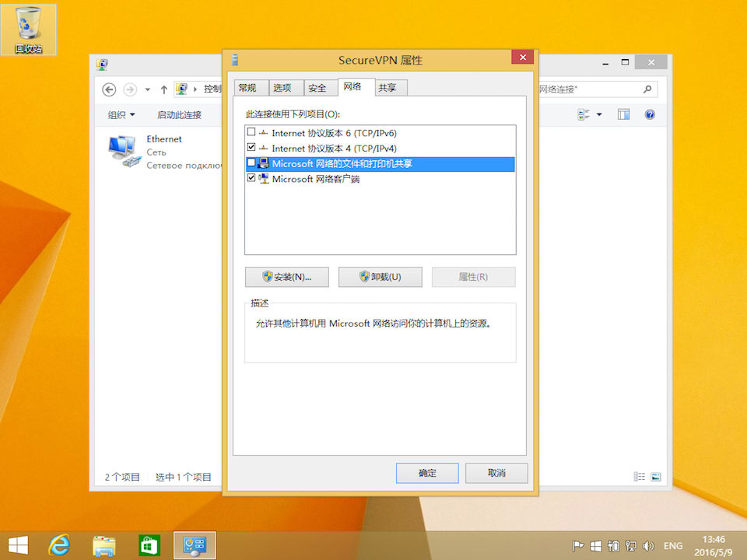Image resolution: width=747 pixels, height=560 pixels.
Task: Click the up-one-level arrow
Action: tap(164, 89)
